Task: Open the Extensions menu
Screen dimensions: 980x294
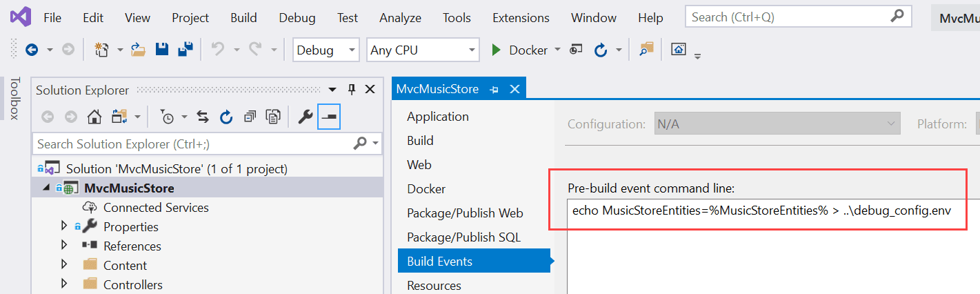Action: point(521,18)
